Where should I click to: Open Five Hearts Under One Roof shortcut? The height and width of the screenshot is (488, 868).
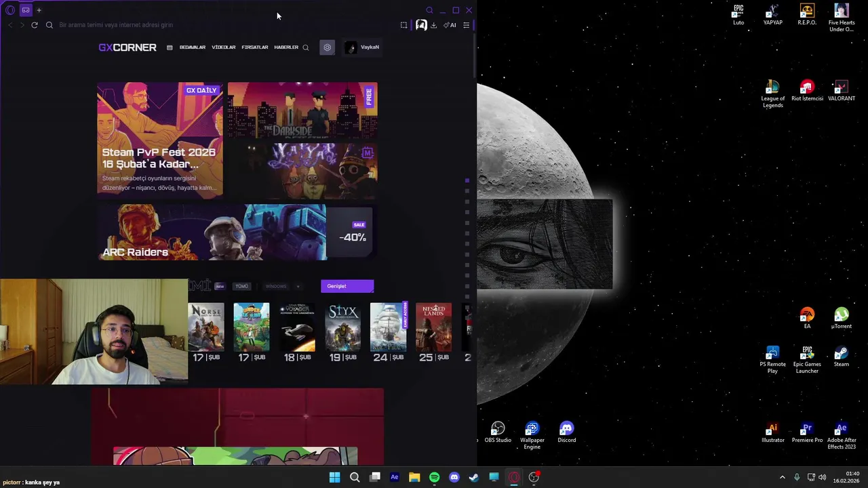[x=841, y=18]
